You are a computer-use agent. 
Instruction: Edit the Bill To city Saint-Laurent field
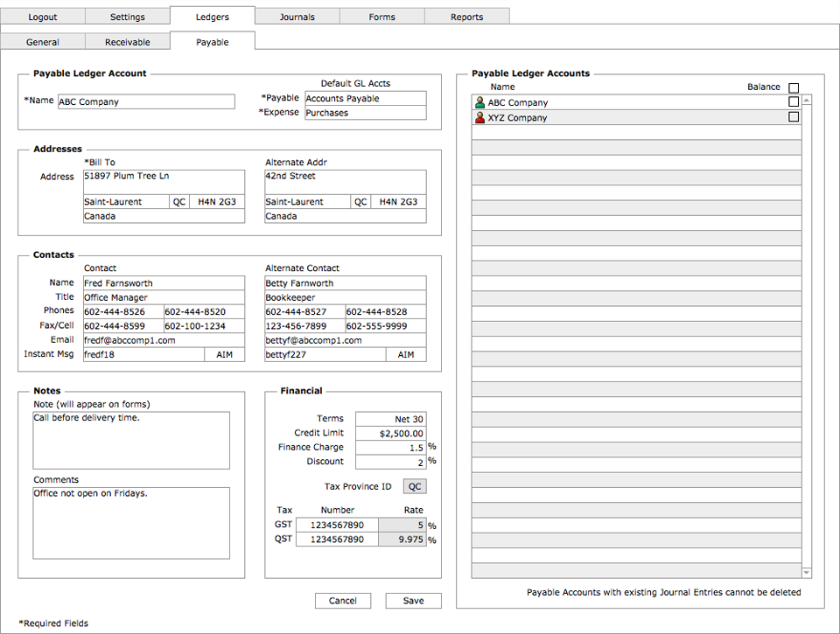[x=126, y=202]
